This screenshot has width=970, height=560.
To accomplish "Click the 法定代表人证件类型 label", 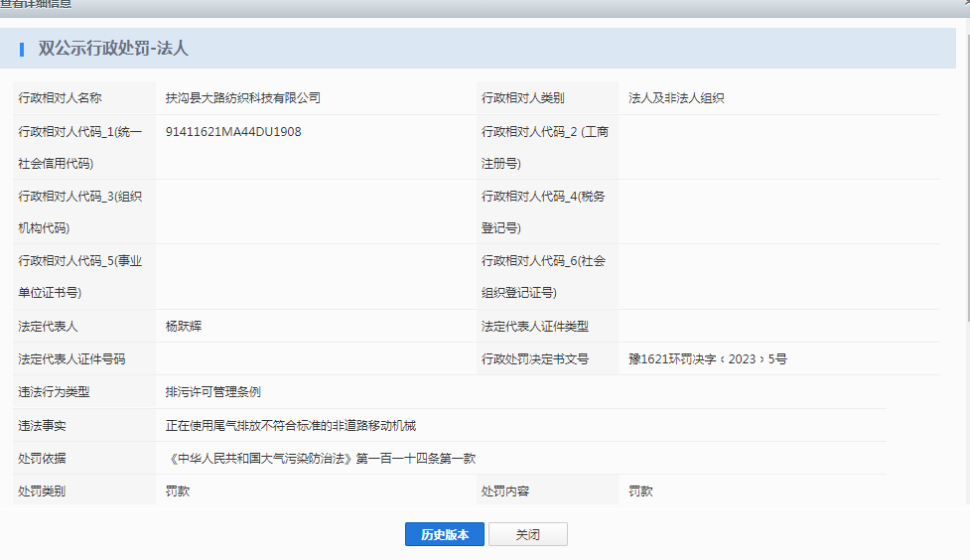I will [535, 326].
